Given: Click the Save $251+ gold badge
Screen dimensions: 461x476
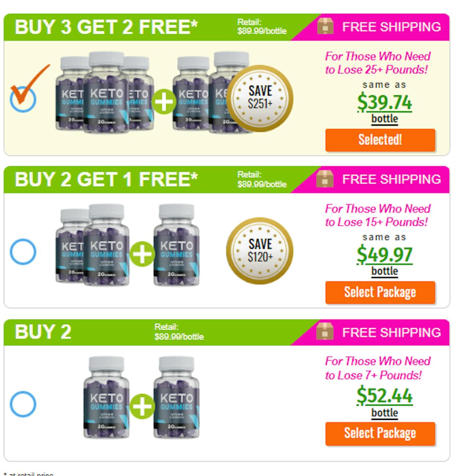Looking at the screenshot, I should (260, 98).
